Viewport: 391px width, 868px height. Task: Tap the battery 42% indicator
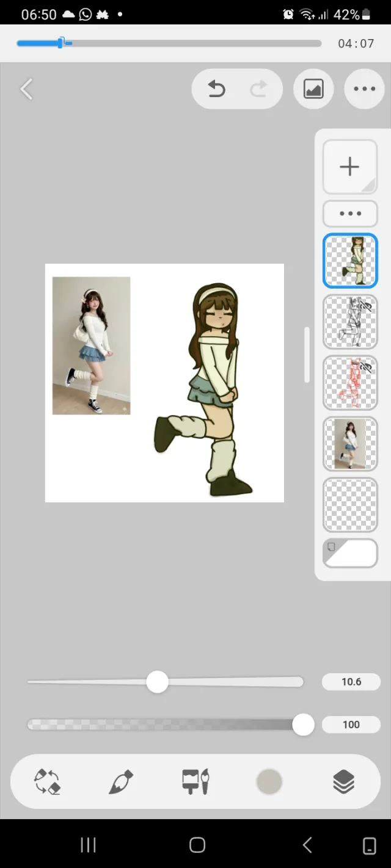352,14
